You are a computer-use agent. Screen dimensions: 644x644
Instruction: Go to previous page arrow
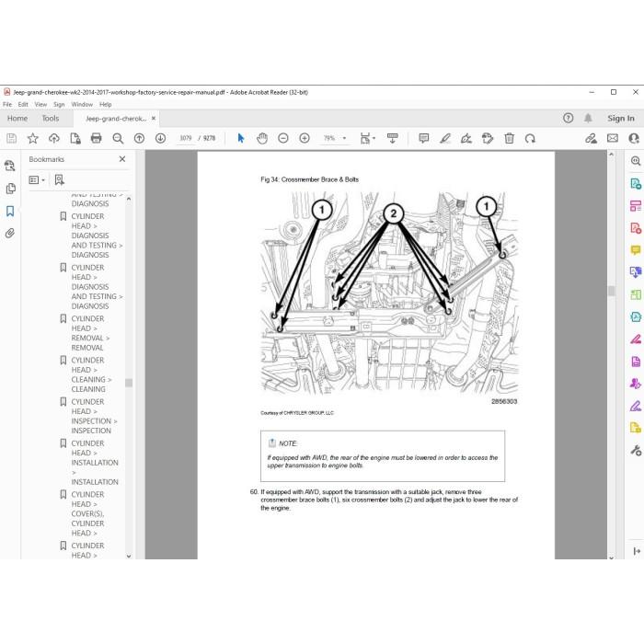click(139, 138)
